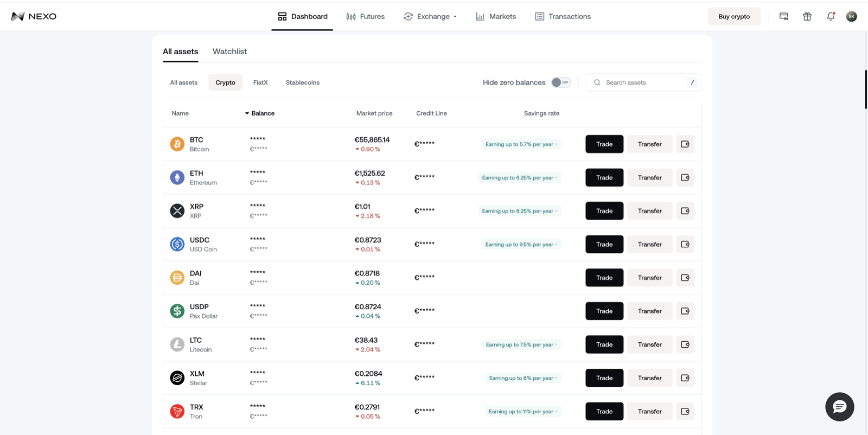Select the All assets main tab
Viewport: 868px width, 435px height.
181,52
